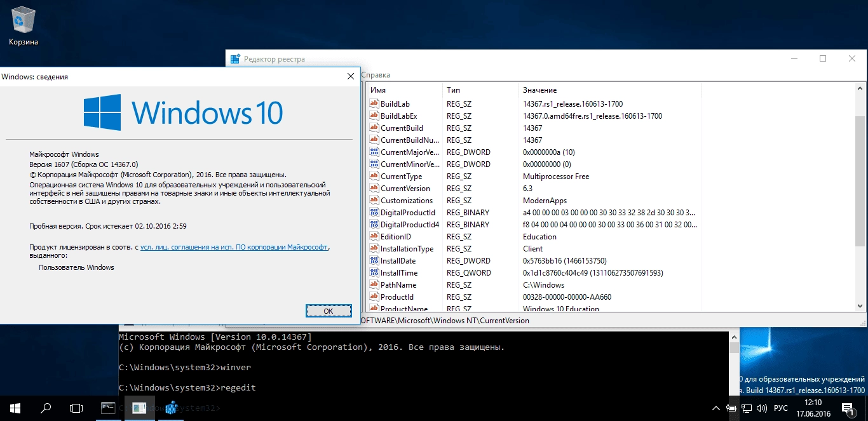
Task: Open taskbar Search magnifier
Action: coord(46,408)
